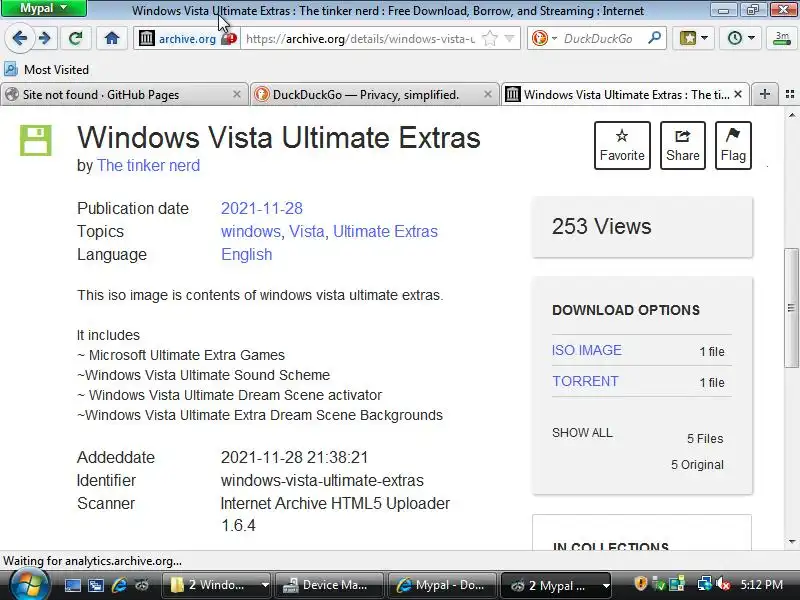Close the Windows Vista Ultimate Extras tab
800x600 pixels.
pyautogui.click(x=738, y=94)
